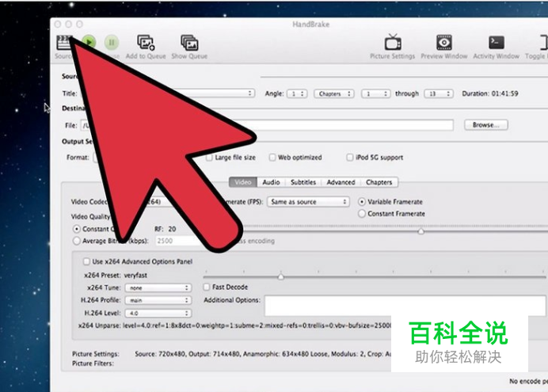Click the x264 Preset slider handle
This screenshot has height=392, width=548.
pyautogui.click(x=280, y=276)
